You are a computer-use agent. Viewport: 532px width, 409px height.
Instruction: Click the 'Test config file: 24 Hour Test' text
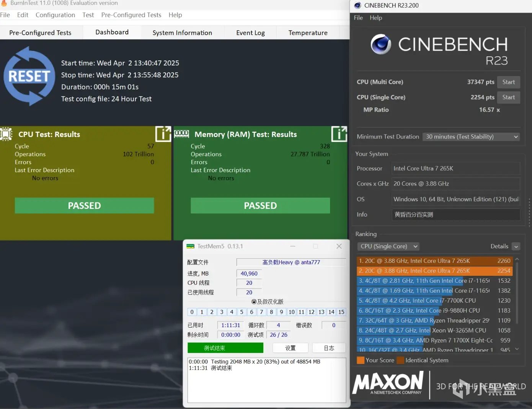[106, 99]
